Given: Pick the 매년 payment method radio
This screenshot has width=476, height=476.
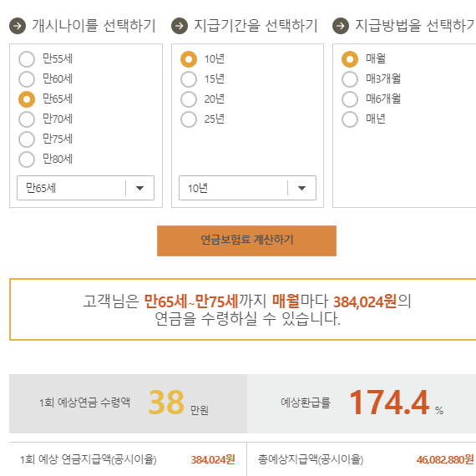Looking at the screenshot, I should (350, 119).
